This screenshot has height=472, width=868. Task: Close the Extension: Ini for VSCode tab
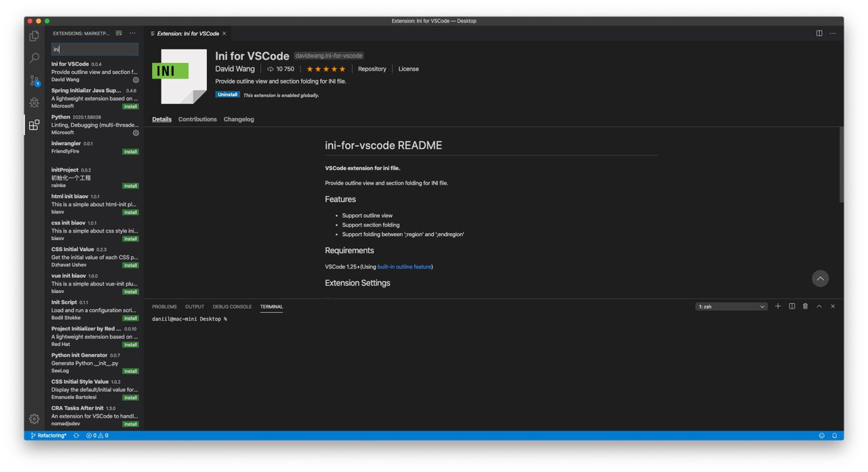click(x=224, y=33)
